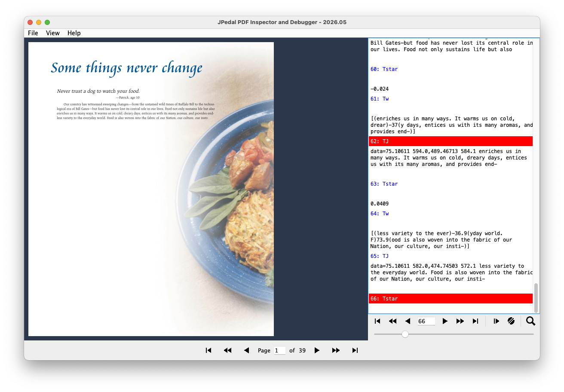564x392 pixels.
Task: Click fast-rewind pages button in bottom bar
Action: point(227,350)
